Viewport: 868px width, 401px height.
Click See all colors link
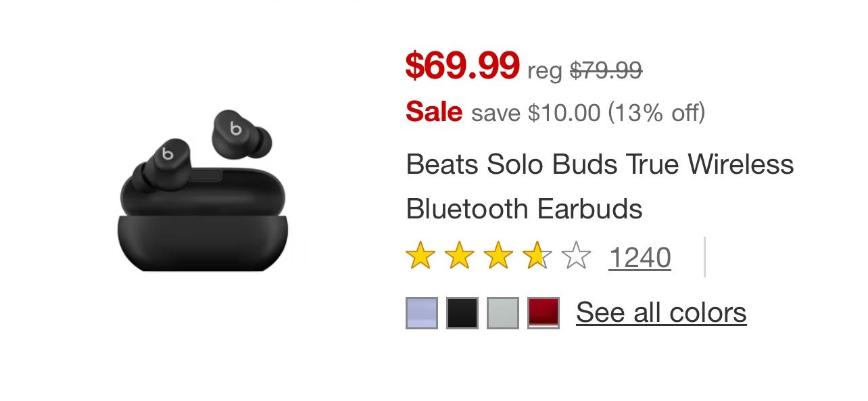(x=660, y=312)
